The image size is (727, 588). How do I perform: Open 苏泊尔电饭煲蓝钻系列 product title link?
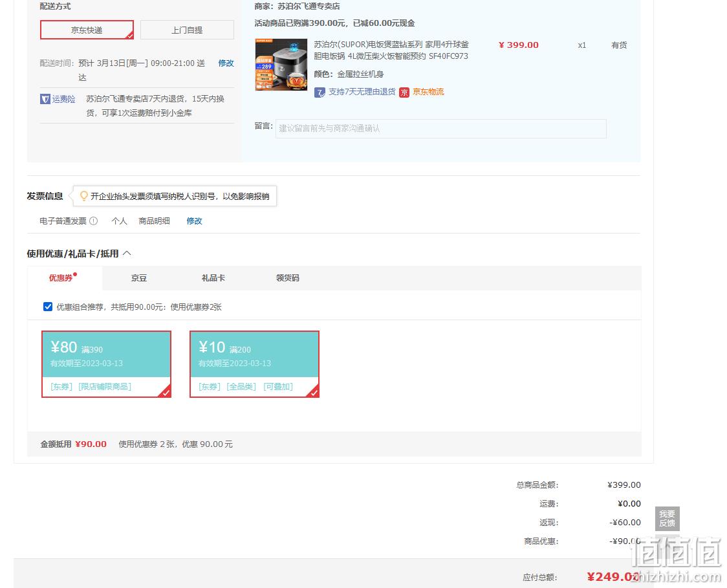click(391, 50)
